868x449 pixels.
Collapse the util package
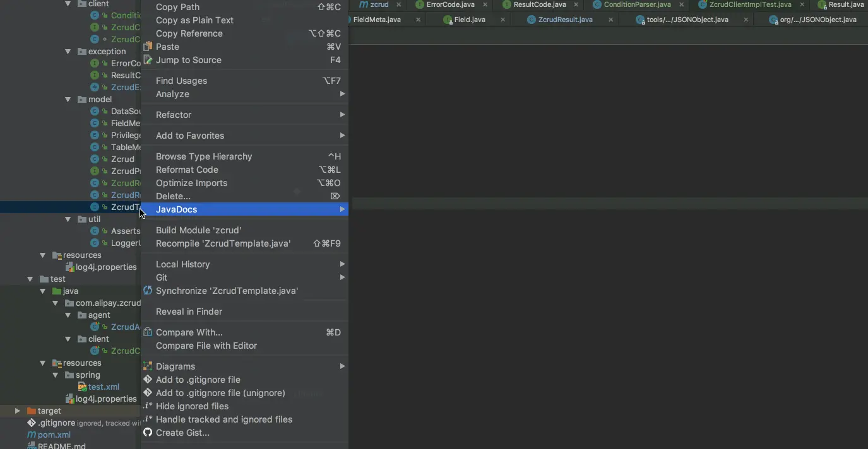pyautogui.click(x=68, y=219)
